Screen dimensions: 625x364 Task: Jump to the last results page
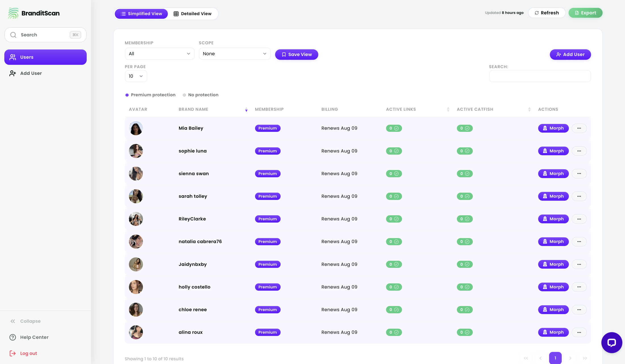(x=585, y=358)
